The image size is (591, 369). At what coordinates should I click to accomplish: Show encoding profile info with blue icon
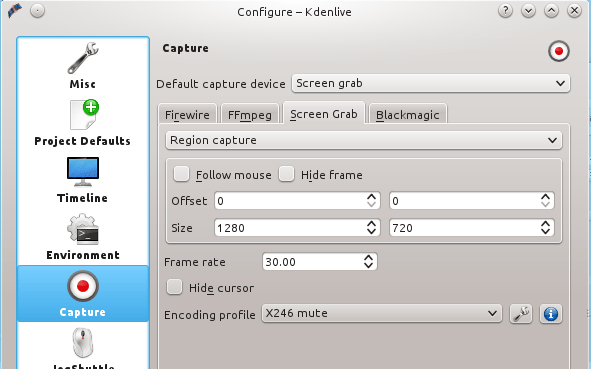click(x=551, y=314)
